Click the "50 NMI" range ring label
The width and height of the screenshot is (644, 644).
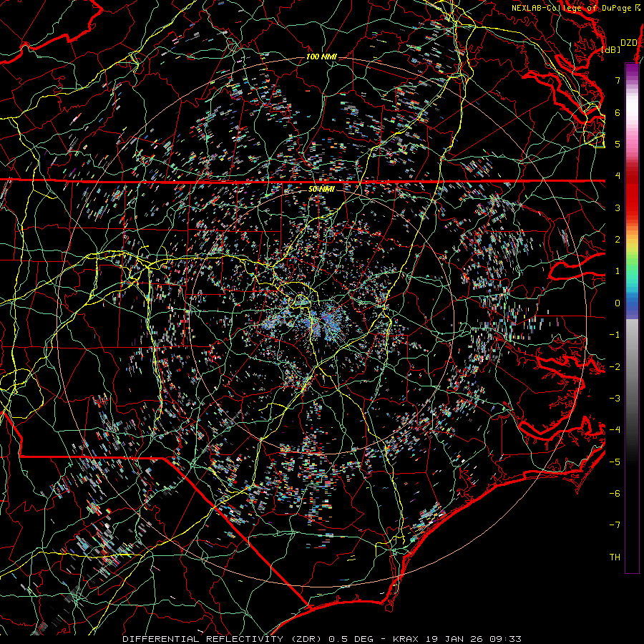[321, 190]
